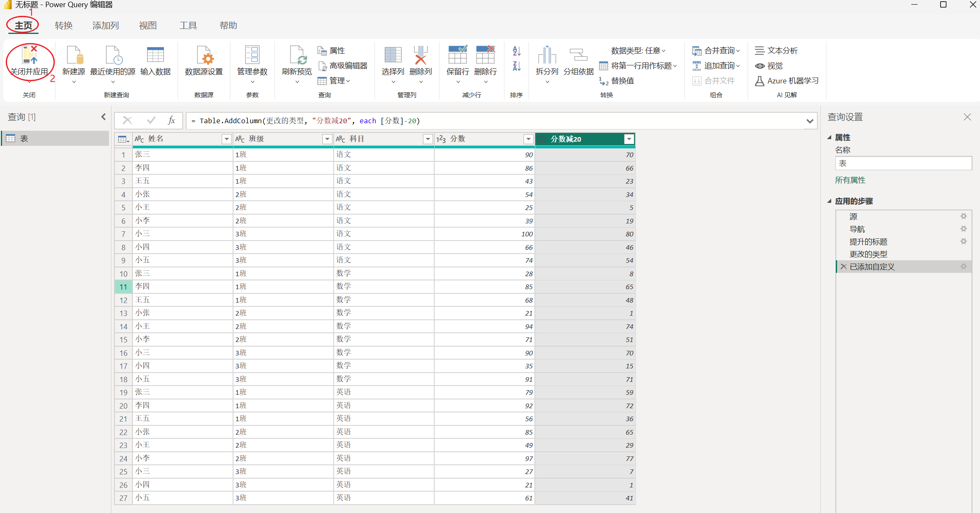Open the New Source (新建源) icon
980x513 pixels.
74,56
